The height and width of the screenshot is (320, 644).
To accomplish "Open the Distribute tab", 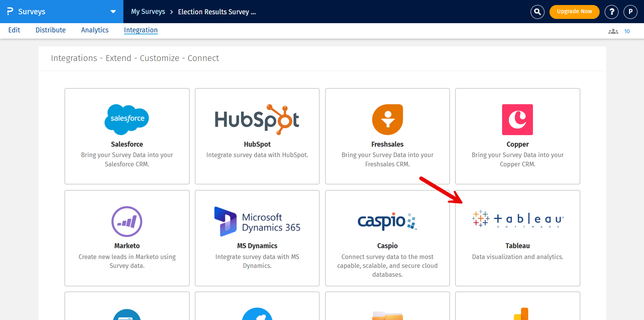I will (x=51, y=30).
